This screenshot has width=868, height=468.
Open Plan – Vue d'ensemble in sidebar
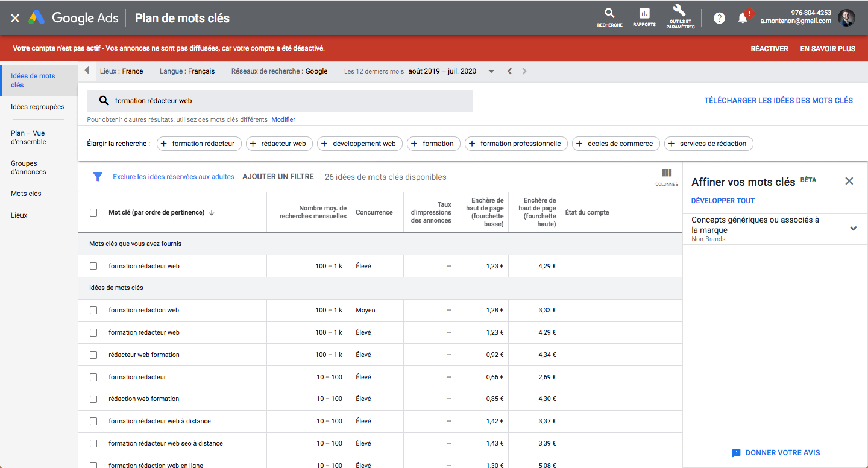28,138
